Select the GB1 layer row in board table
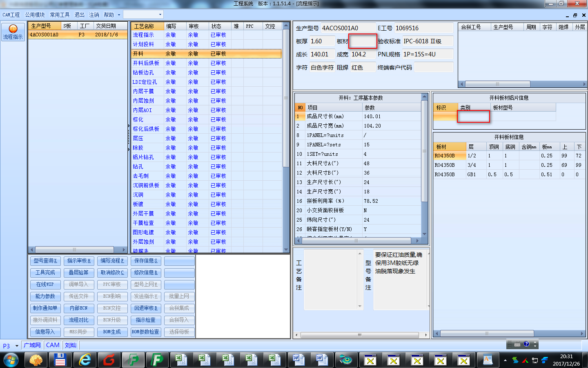 point(509,175)
